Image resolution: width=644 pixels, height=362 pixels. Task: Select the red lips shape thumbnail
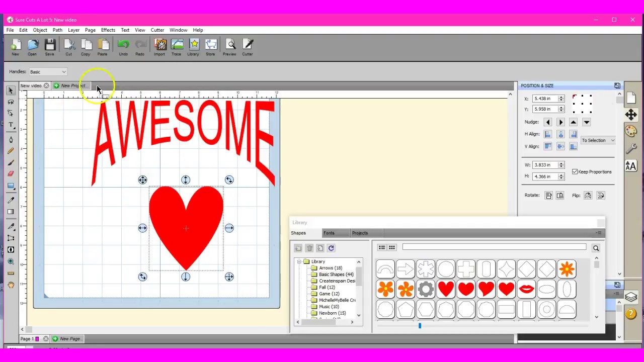point(526,289)
